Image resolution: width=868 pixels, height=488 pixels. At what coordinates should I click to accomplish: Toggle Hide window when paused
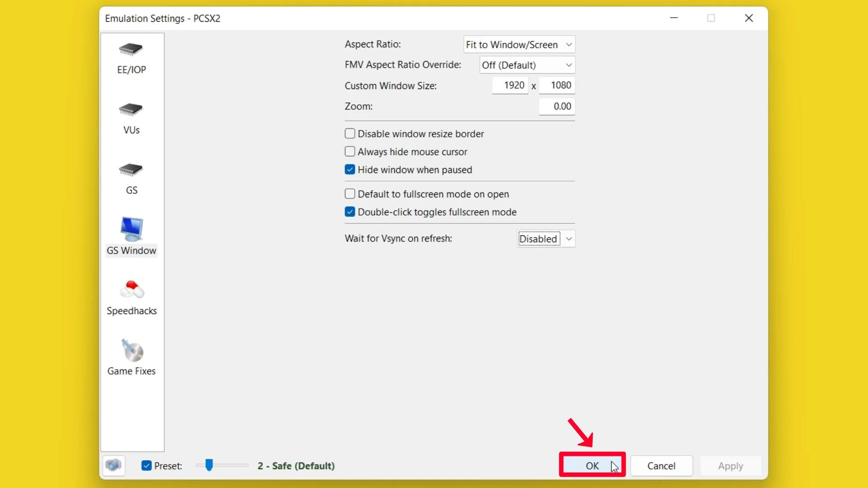[x=350, y=169]
